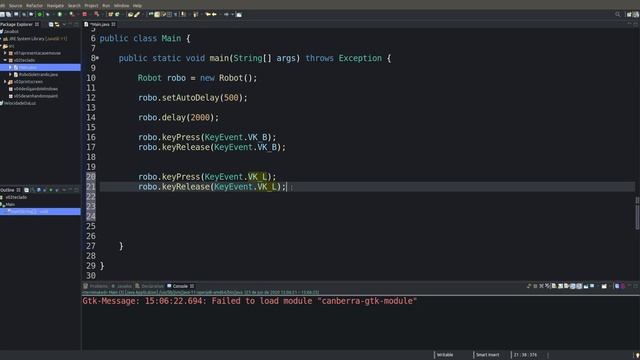This screenshot has height=360, width=640.
Task: Click the green Debug toolbar icon
Action: [40, 14]
